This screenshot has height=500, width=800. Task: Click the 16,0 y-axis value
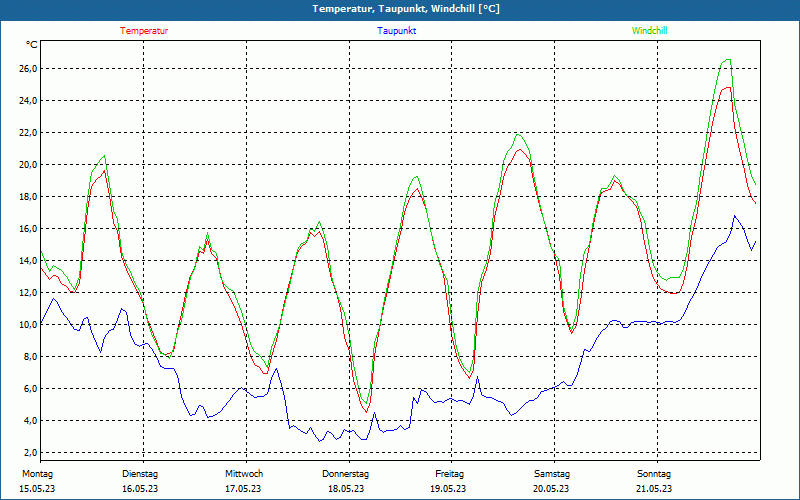click(x=29, y=229)
